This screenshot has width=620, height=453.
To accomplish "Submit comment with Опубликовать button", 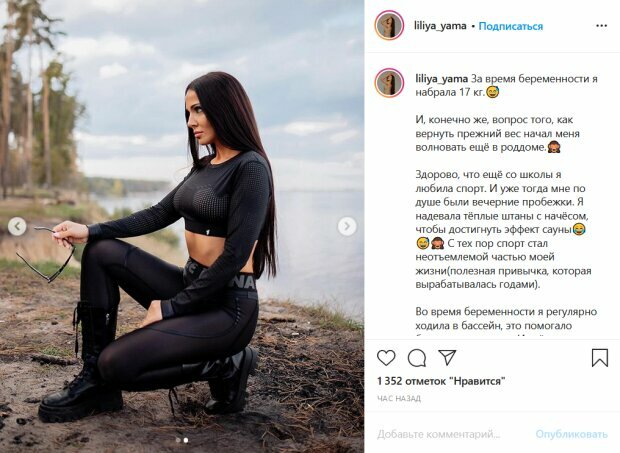I will tap(571, 434).
